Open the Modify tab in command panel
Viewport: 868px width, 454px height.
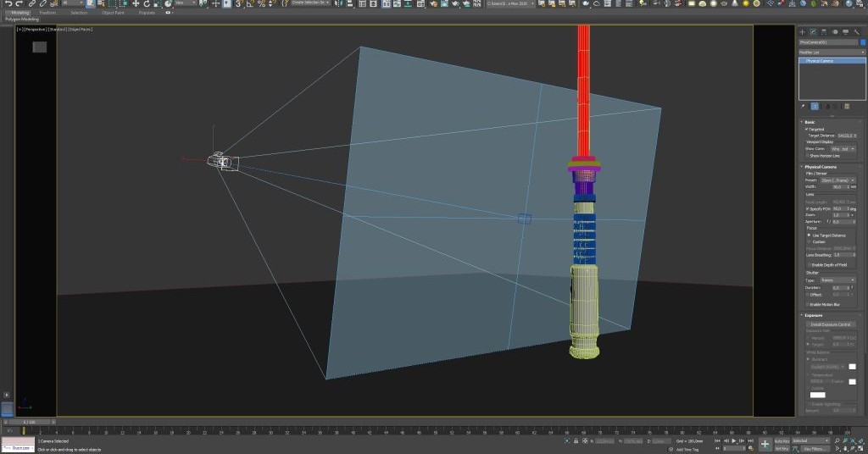click(x=814, y=32)
